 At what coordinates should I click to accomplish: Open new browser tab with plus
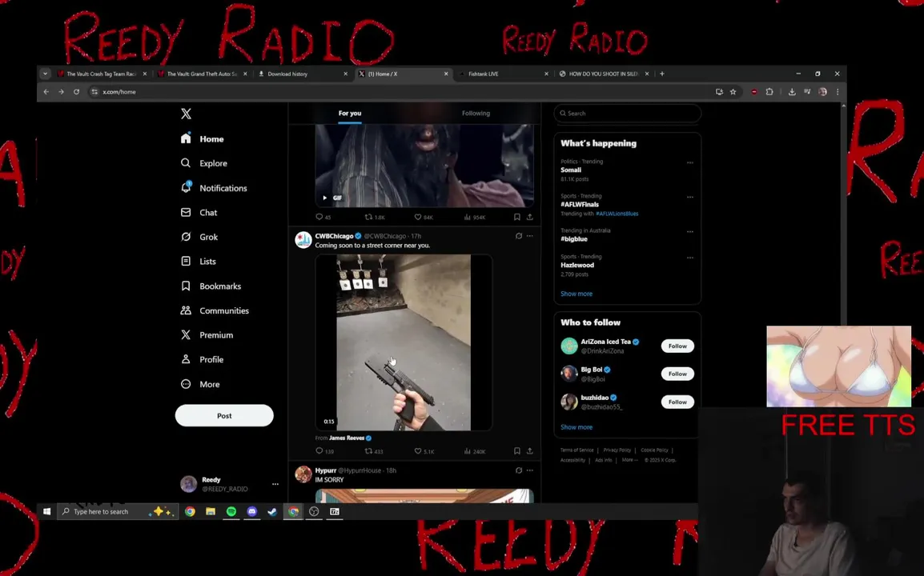click(662, 74)
